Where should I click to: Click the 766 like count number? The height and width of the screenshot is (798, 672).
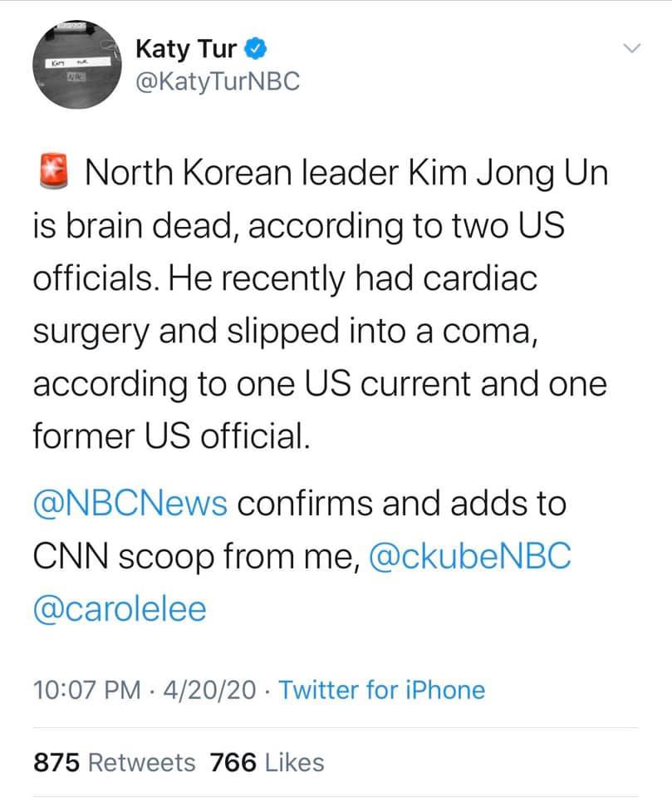pos(233,763)
